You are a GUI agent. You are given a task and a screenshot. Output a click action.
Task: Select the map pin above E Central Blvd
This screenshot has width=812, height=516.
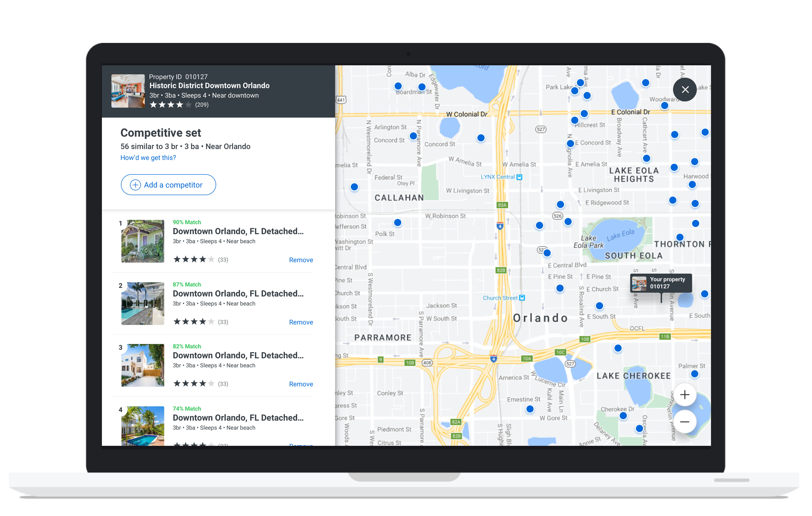click(547, 253)
